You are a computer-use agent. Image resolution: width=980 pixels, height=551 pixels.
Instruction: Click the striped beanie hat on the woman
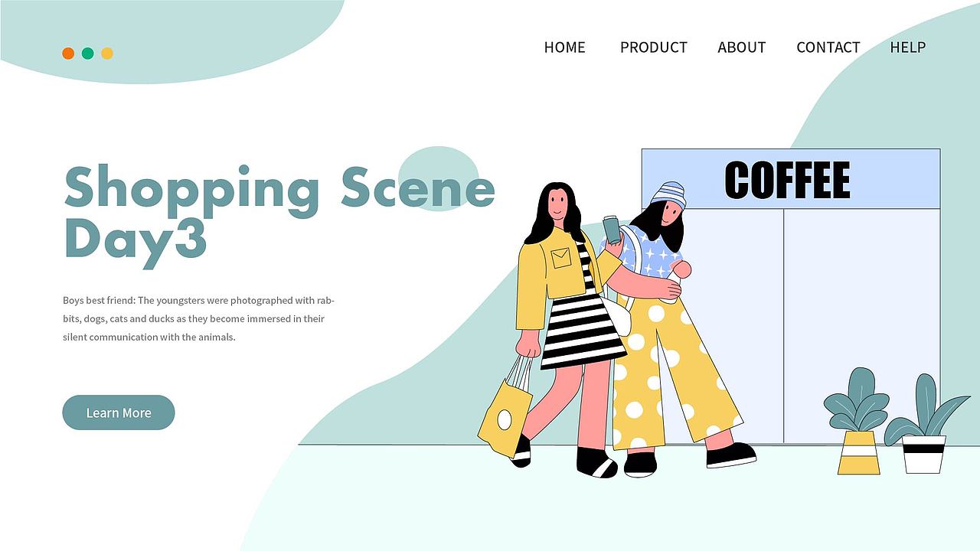(668, 194)
